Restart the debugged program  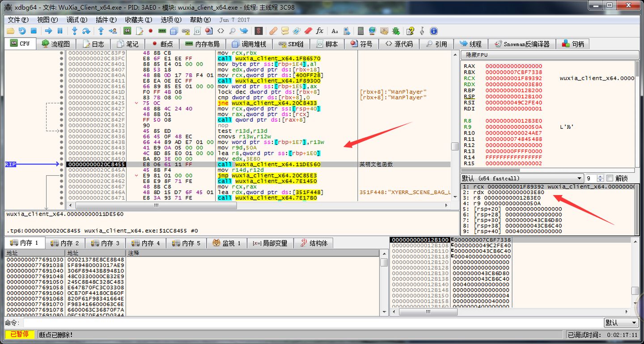[x=22, y=31]
